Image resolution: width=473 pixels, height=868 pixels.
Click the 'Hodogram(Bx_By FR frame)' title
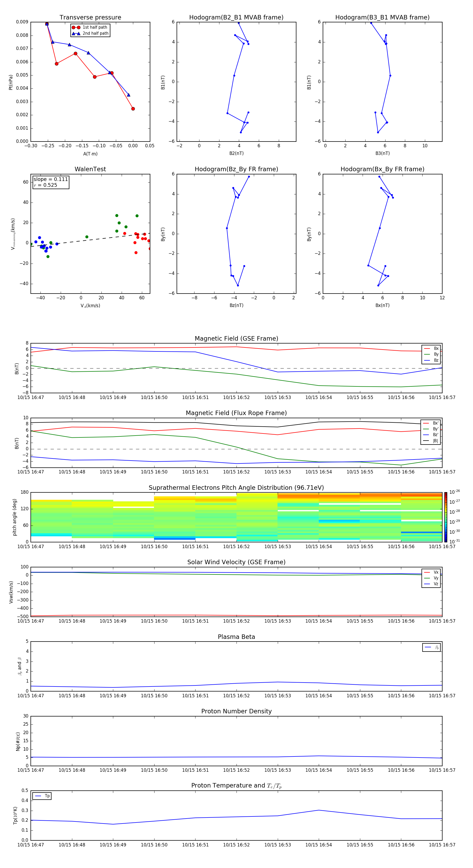click(x=382, y=169)
